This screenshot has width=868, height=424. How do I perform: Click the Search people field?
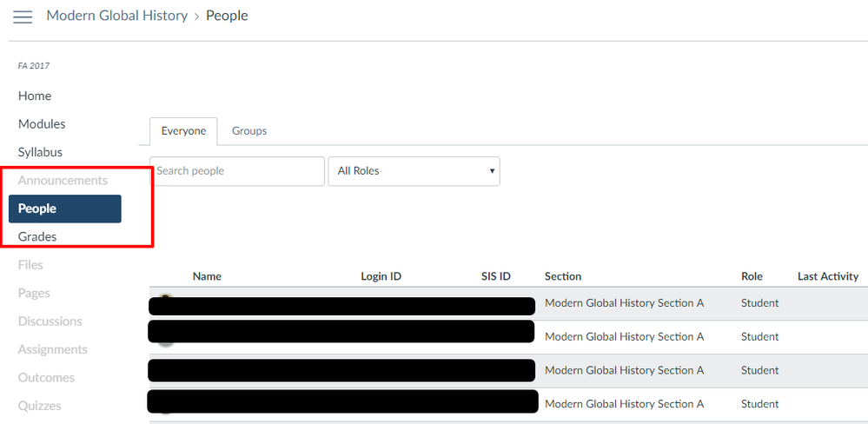[236, 171]
